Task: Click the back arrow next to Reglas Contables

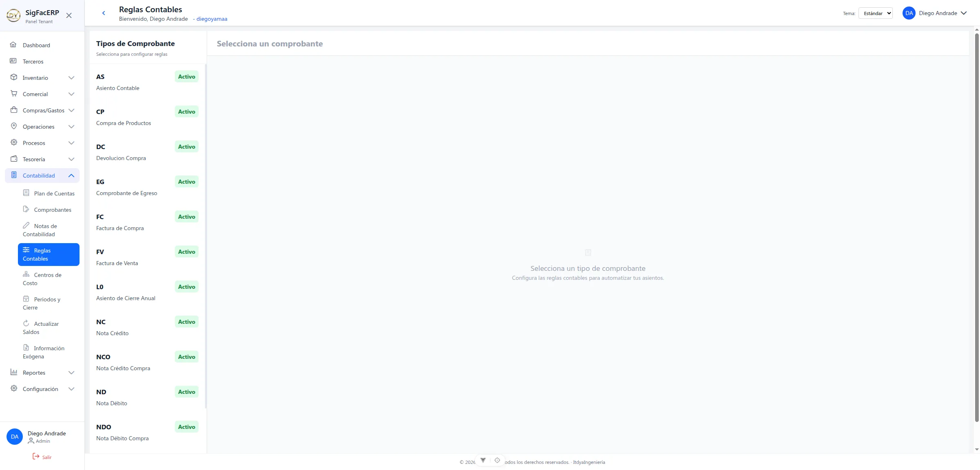Action: [x=104, y=13]
